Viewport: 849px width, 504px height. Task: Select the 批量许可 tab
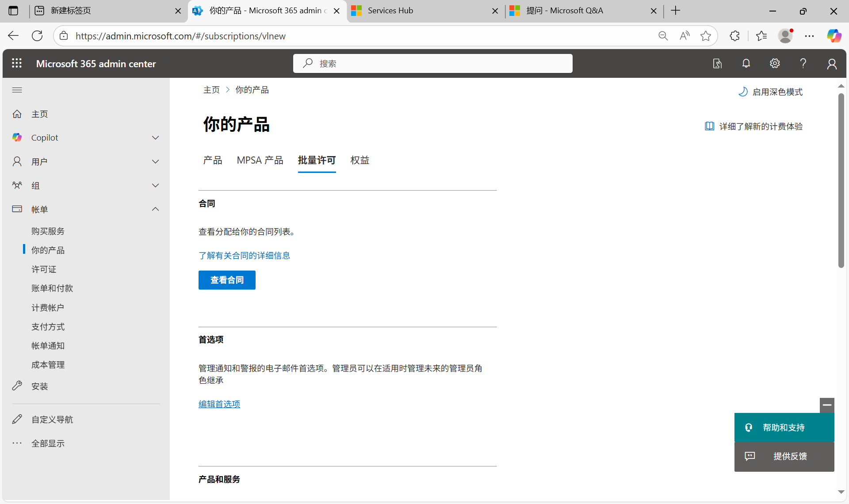317,160
